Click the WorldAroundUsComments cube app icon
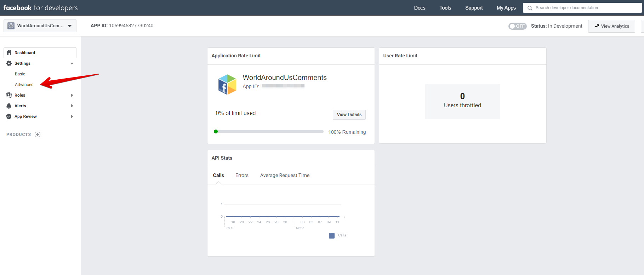This screenshot has width=644, height=275. [227, 84]
